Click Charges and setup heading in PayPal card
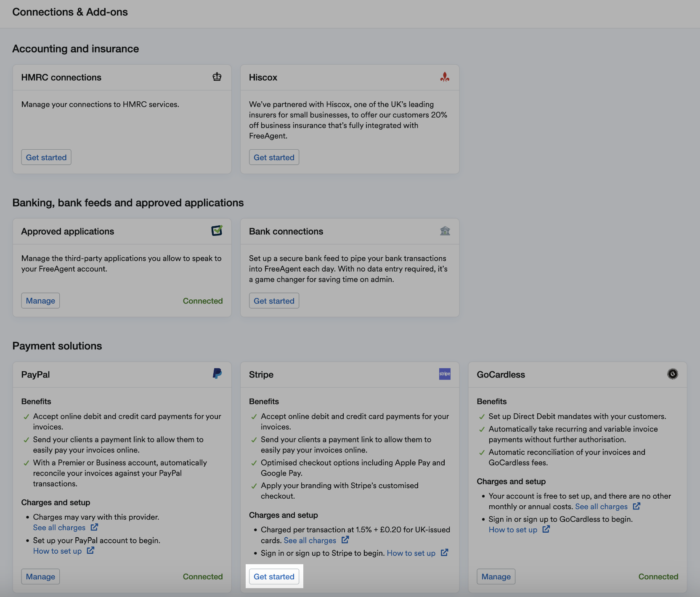This screenshot has height=597, width=700. [x=56, y=502]
